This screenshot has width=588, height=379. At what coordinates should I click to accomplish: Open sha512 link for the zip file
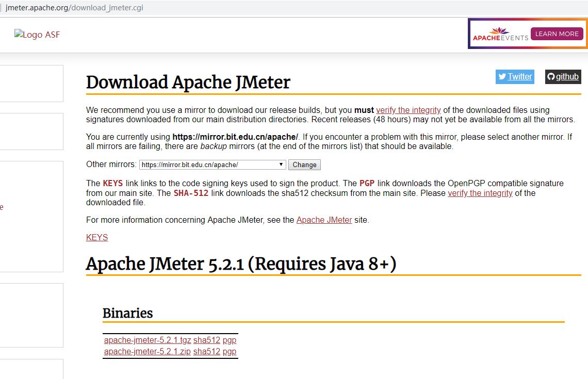(207, 351)
